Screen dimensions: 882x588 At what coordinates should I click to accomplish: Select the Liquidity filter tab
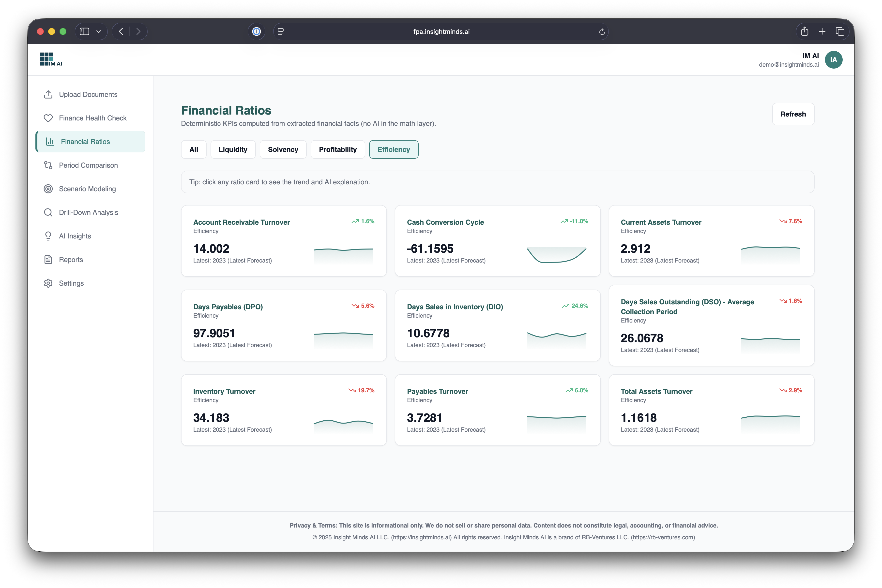pyautogui.click(x=233, y=150)
